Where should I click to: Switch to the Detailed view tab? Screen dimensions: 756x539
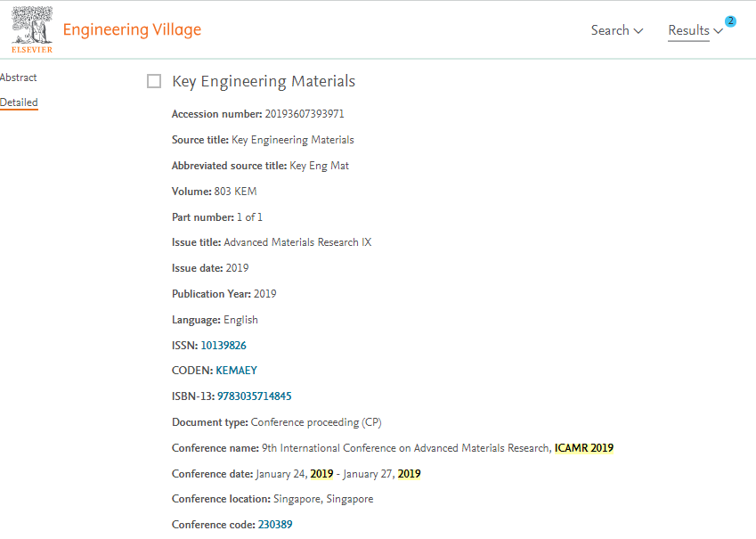(x=19, y=102)
